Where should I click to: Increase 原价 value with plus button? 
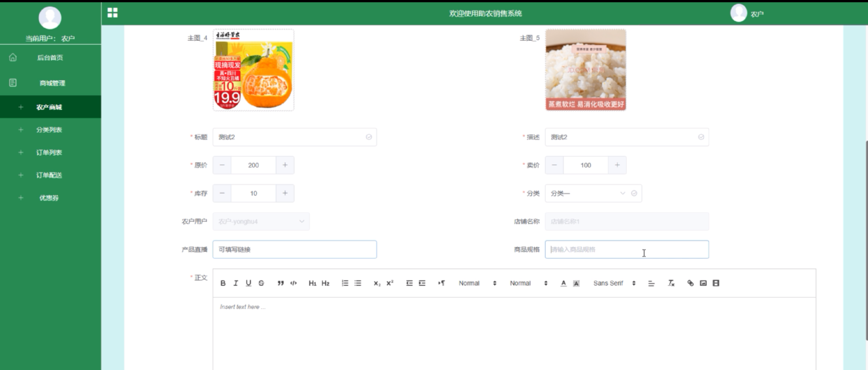pos(285,165)
